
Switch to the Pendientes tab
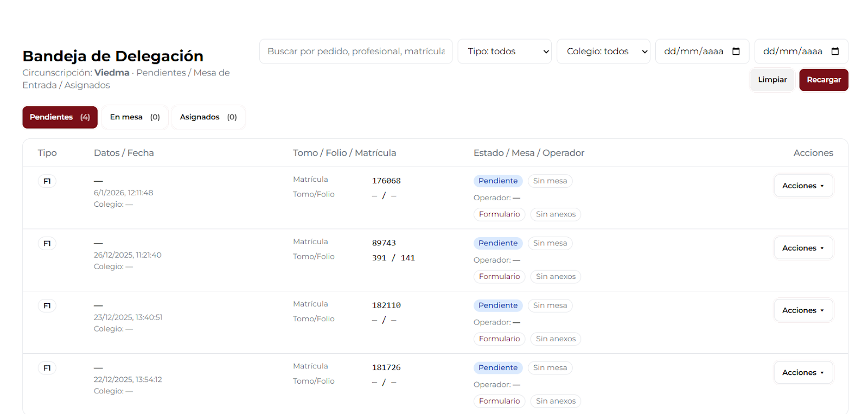tap(60, 117)
